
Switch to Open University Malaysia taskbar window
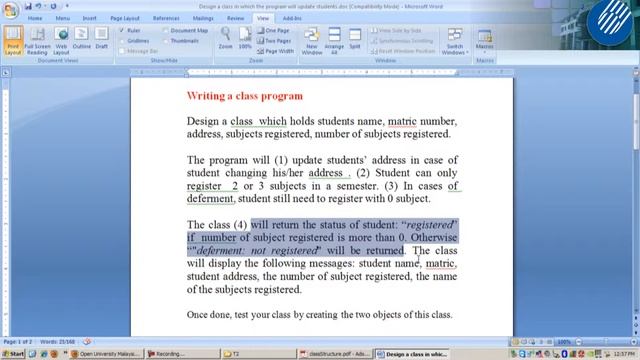[107, 354]
